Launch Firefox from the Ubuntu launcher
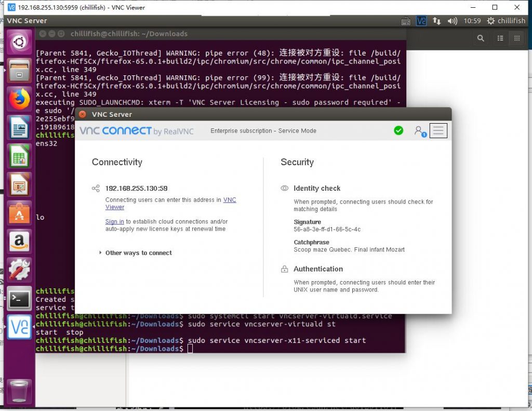The image size is (532, 411). [x=19, y=99]
